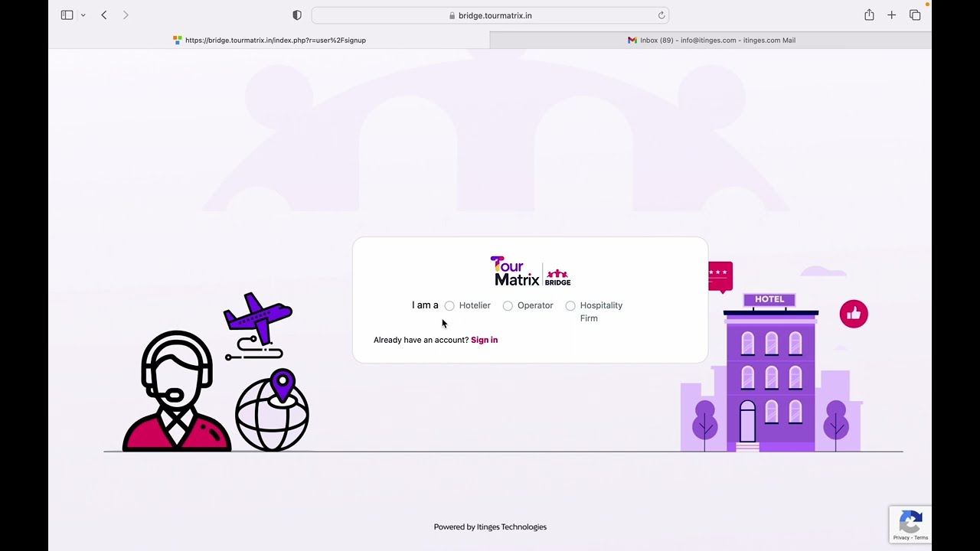This screenshot has width=980, height=551.
Task: Reload the page with the refresh icon
Action: point(661,15)
